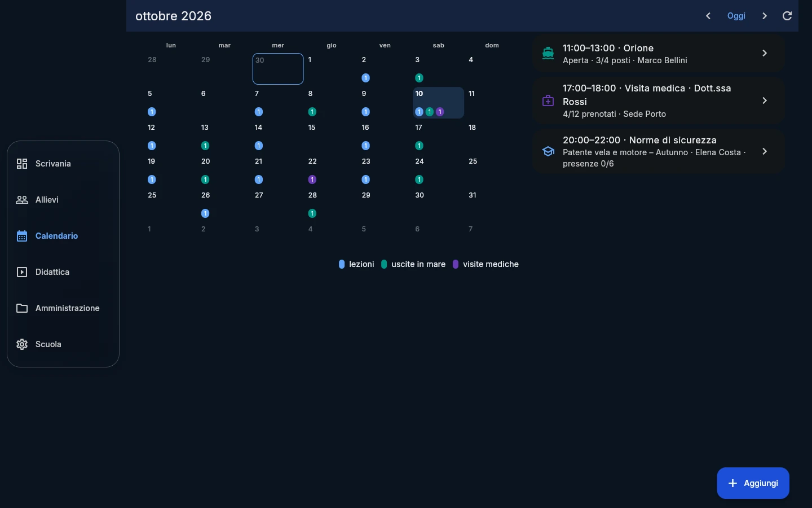Open the Amministrazione section

coord(63,308)
